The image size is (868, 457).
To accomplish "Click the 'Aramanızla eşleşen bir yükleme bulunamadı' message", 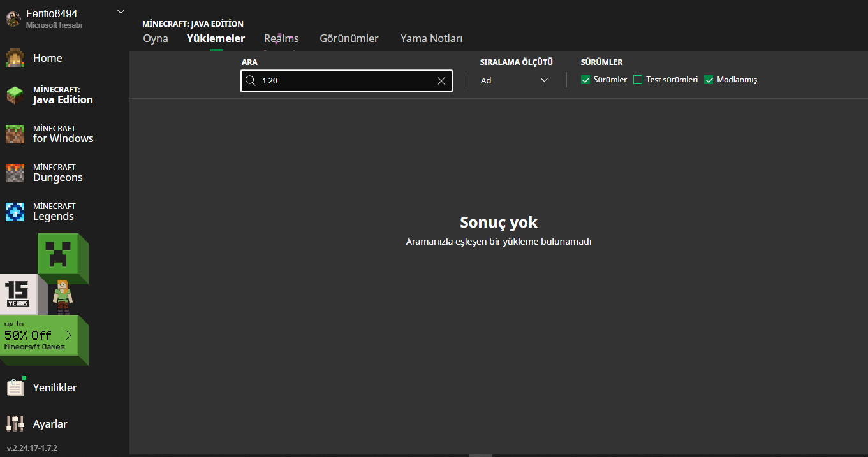I will coord(499,242).
